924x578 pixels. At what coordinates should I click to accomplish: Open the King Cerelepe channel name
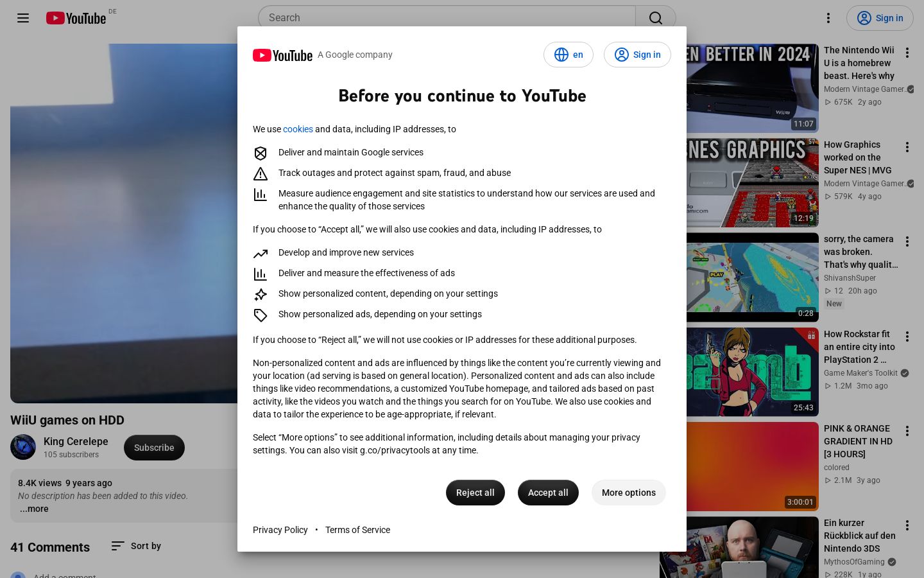76,441
